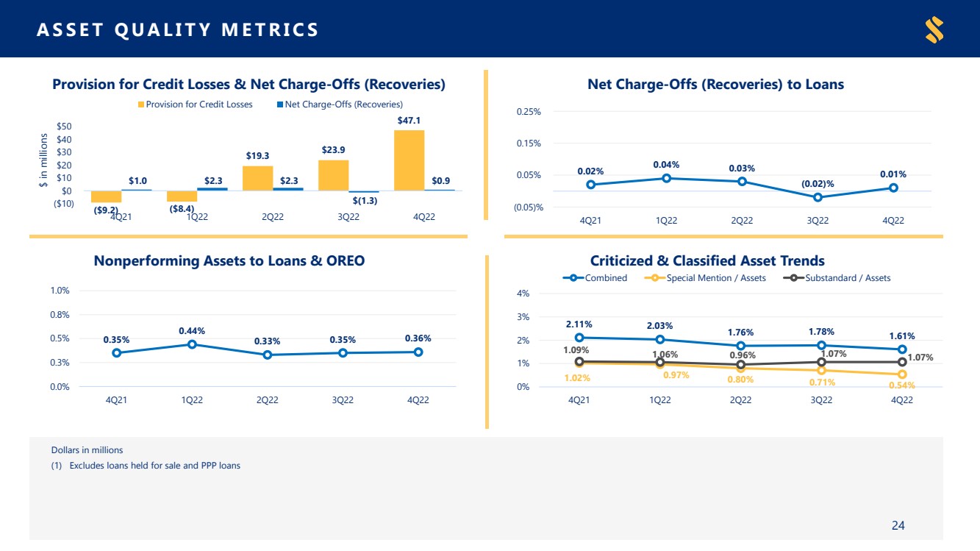Click the 1.78% combined data label
The height and width of the screenshot is (551, 980).
pos(821,331)
